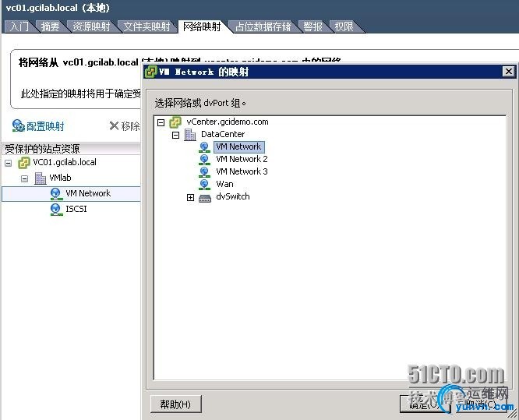The width and height of the screenshot is (519, 420).
Task: Click the 移除 X icon
Action: tap(114, 125)
